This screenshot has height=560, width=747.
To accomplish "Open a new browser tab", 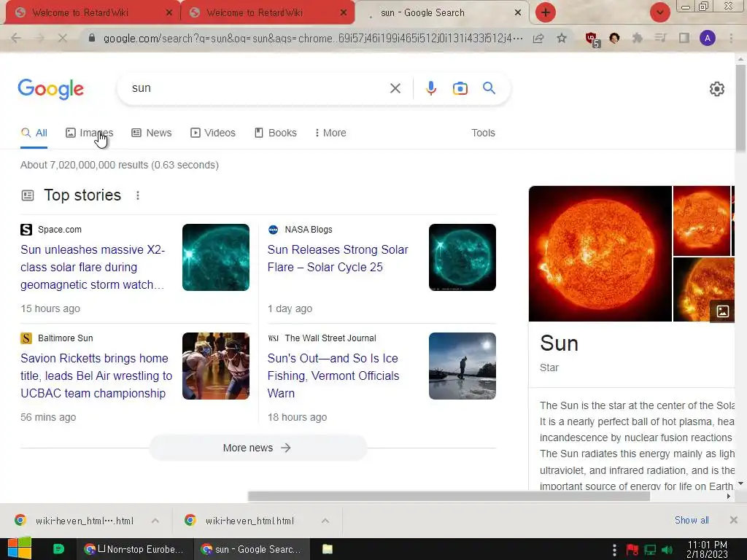I will pos(546,12).
